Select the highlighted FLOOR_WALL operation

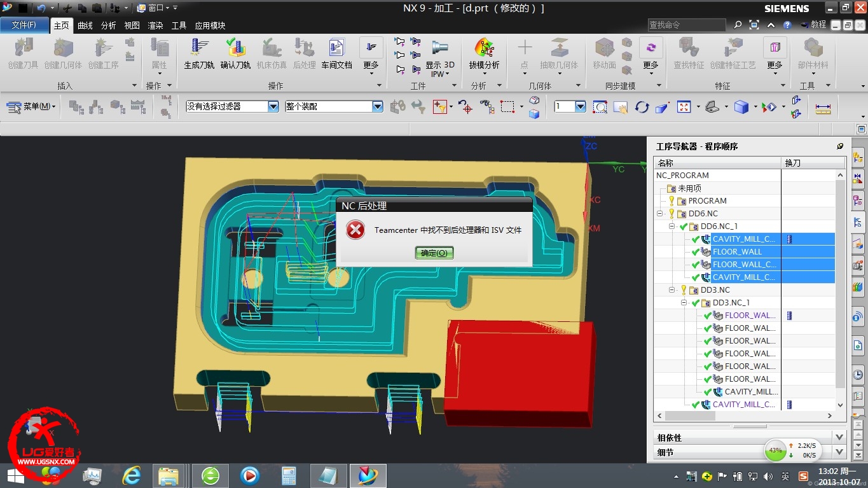tap(737, 251)
